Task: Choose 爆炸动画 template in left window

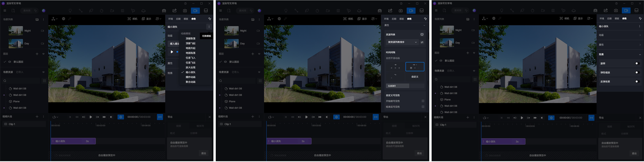Action: point(191,77)
